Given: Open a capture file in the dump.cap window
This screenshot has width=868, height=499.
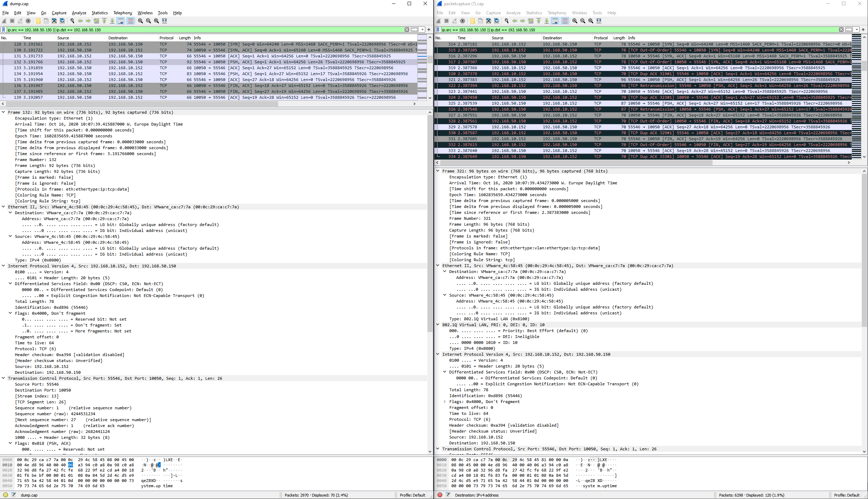Looking at the screenshot, I should click(x=38, y=21).
